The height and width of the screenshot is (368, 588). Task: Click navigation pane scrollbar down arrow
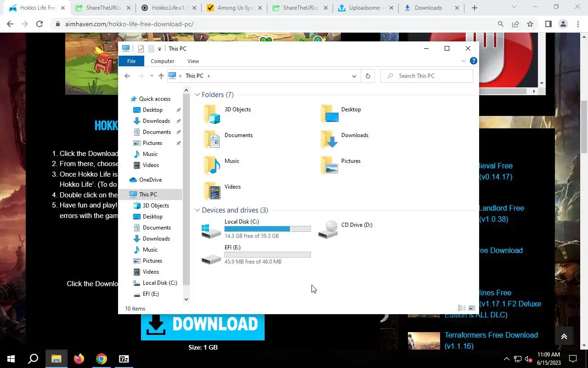point(186,299)
